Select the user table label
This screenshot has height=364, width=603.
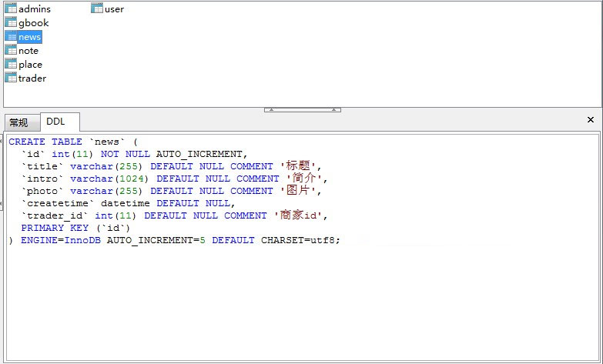pyautogui.click(x=114, y=9)
